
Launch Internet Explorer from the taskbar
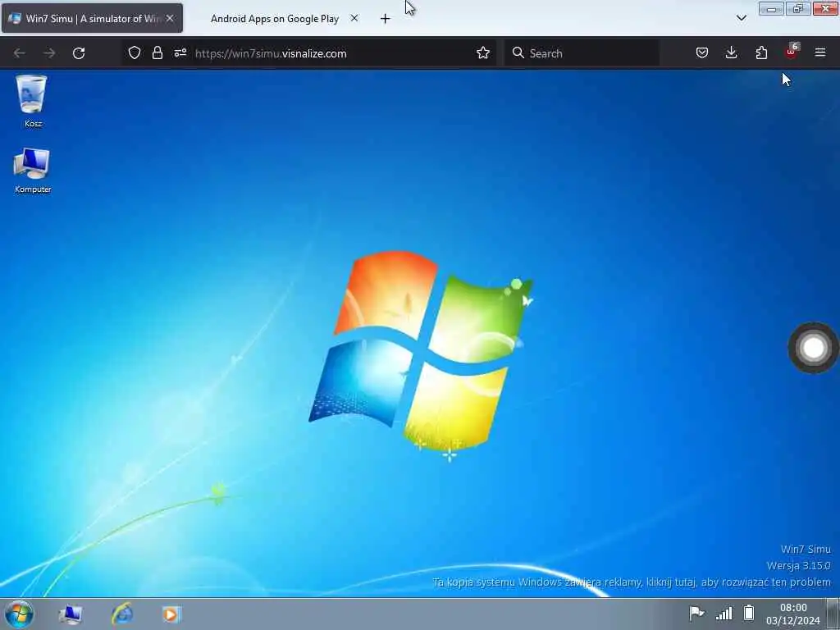click(x=122, y=614)
